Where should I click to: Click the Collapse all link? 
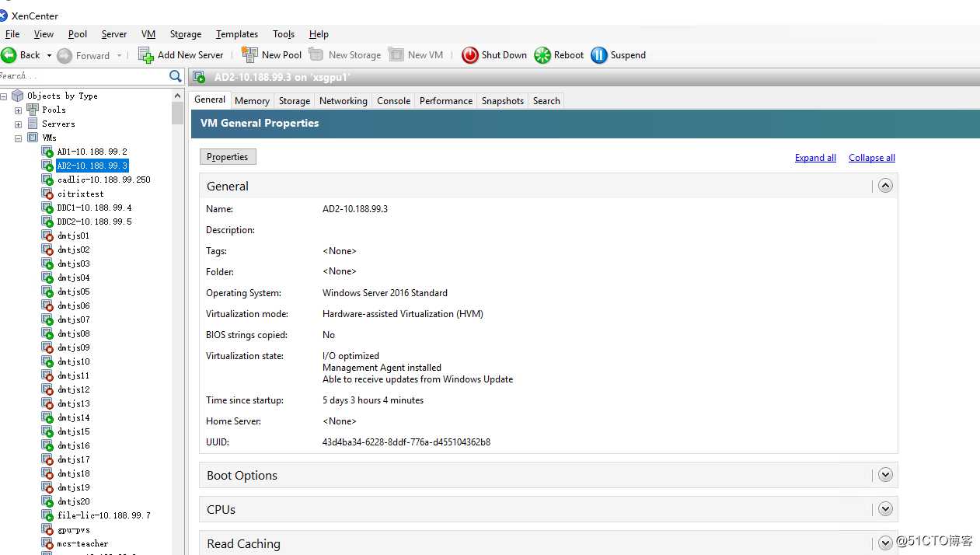tap(872, 158)
